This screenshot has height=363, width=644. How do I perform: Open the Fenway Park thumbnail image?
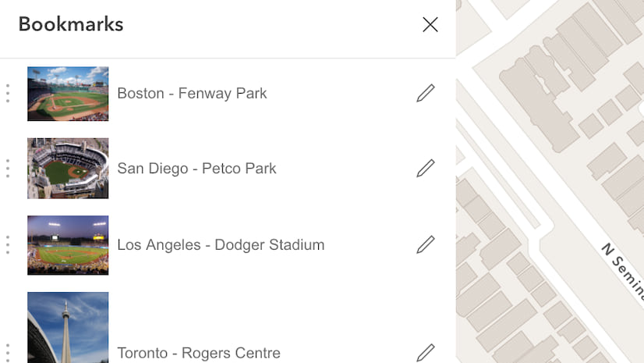pos(68,94)
